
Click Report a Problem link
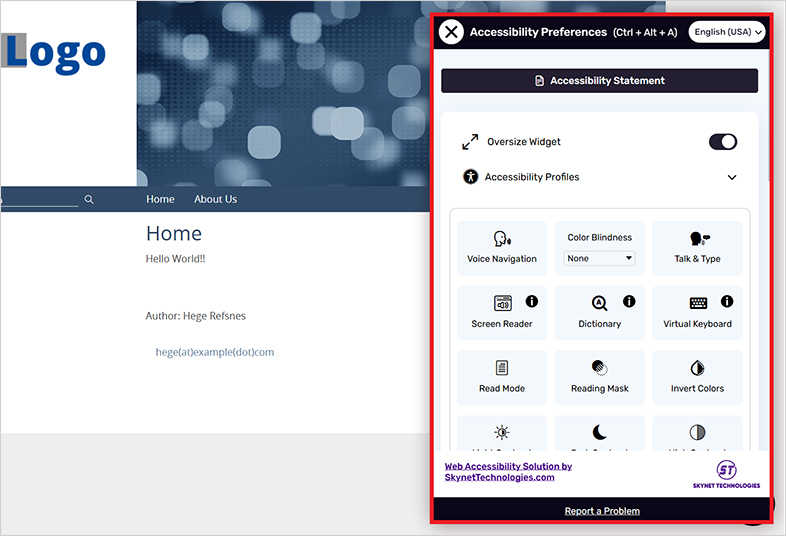pos(602,511)
